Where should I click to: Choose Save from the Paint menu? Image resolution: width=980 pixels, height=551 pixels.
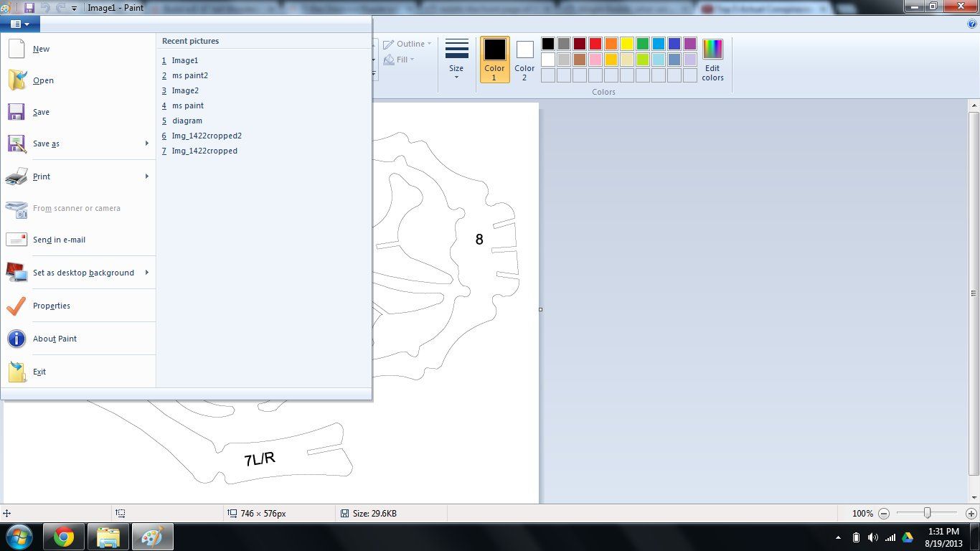pos(79,112)
